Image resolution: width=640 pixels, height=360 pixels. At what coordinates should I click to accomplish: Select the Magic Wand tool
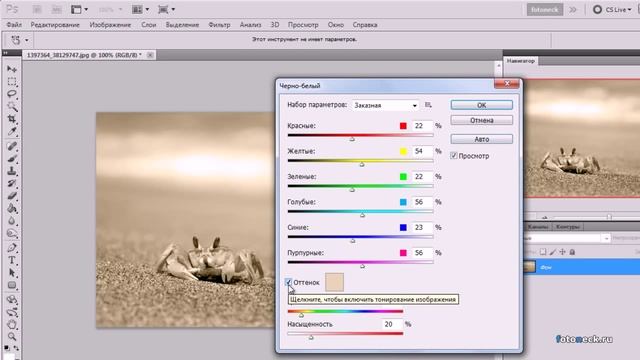12,107
